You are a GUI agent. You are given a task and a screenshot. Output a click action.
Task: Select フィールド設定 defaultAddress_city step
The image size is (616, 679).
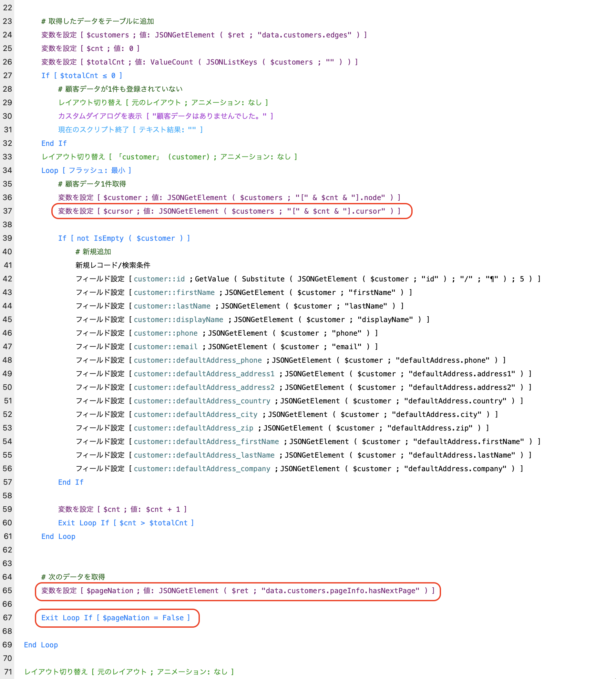(287, 414)
